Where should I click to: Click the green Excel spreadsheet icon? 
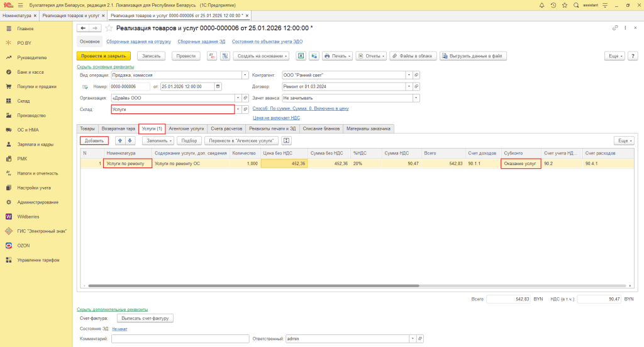pyautogui.click(x=301, y=55)
